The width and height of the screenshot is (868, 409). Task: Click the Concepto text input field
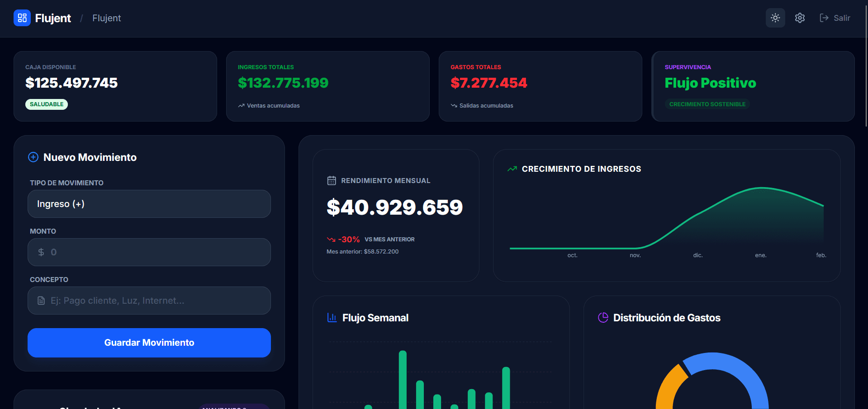149,300
